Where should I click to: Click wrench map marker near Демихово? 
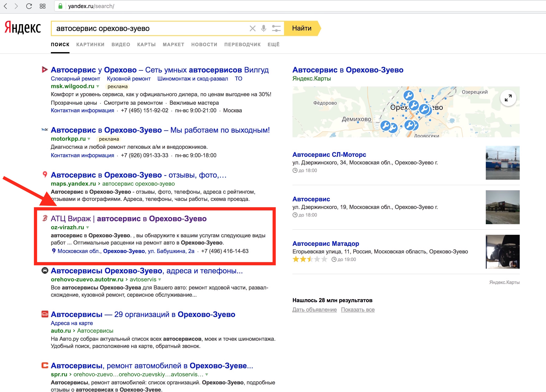[385, 126]
